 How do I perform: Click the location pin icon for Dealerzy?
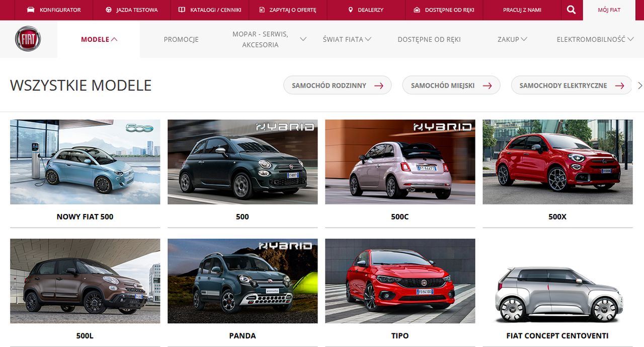(x=351, y=10)
